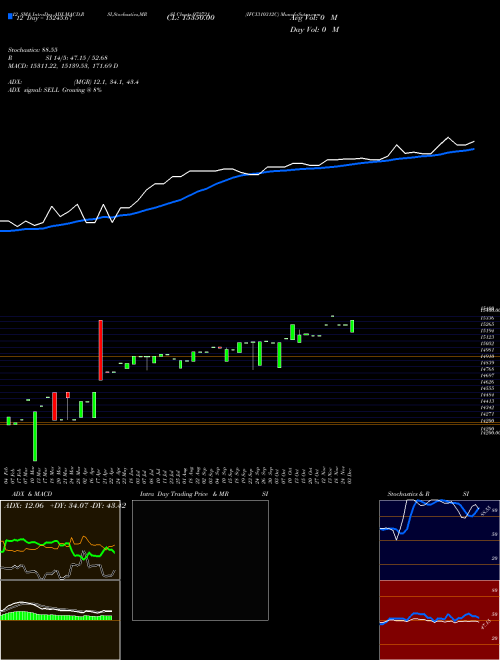Click the '04 Feb' date label on the axis

coord(7,474)
